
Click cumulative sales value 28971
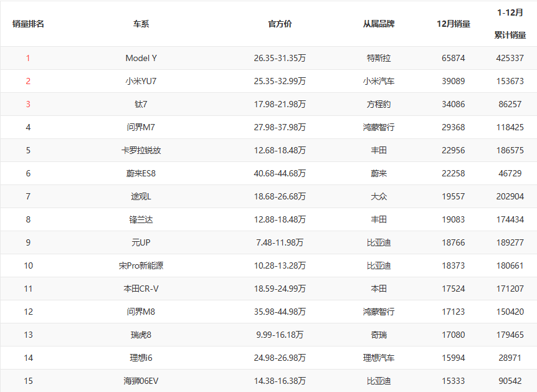[510, 358]
